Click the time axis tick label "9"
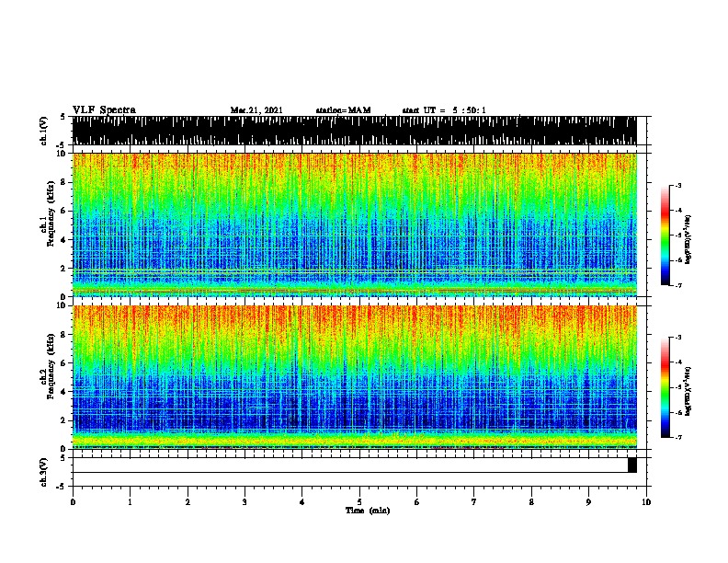 tap(588, 502)
